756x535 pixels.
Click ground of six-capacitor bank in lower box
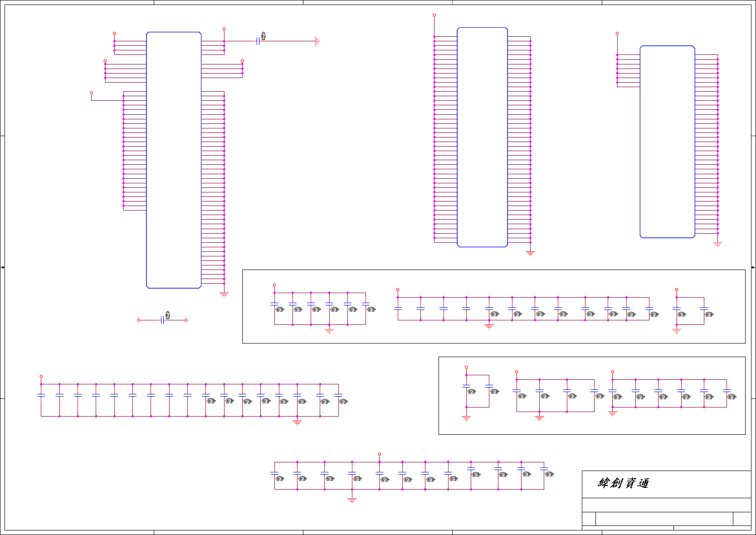click(613, 413)
